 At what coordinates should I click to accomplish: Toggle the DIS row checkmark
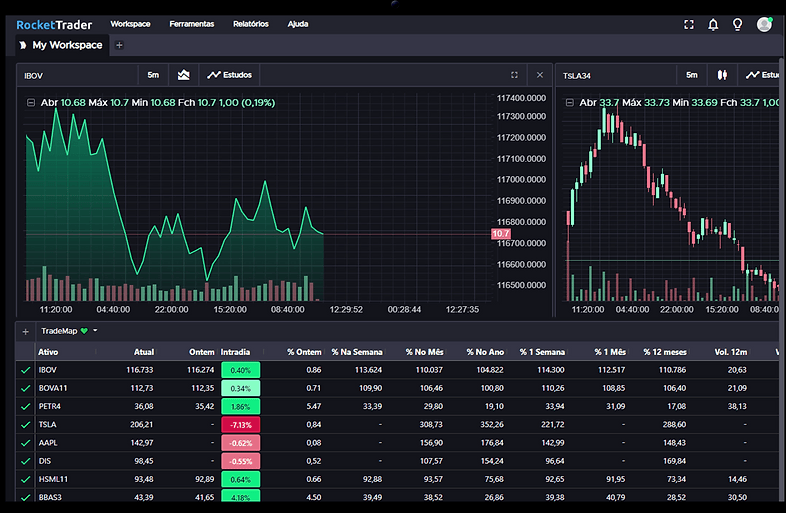point(26,461)
